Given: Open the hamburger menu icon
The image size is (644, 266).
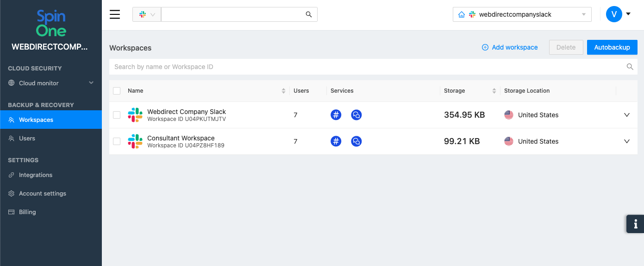Looking at the screenshot, I should [x=115, y=14].
